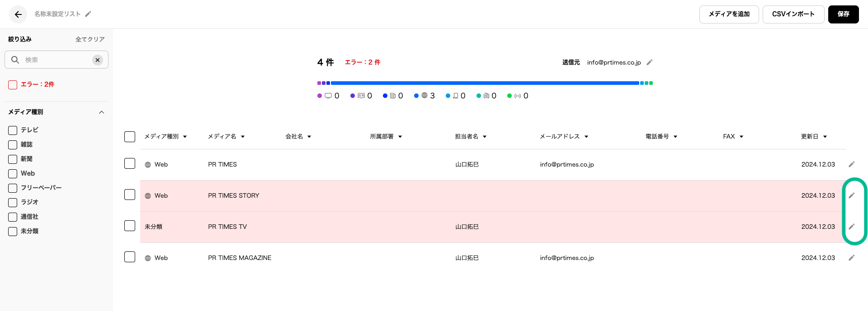Viewport: 868px width, 311px height.
Task: Edit the list name with pencil icon
Action: tap(88, 14)
